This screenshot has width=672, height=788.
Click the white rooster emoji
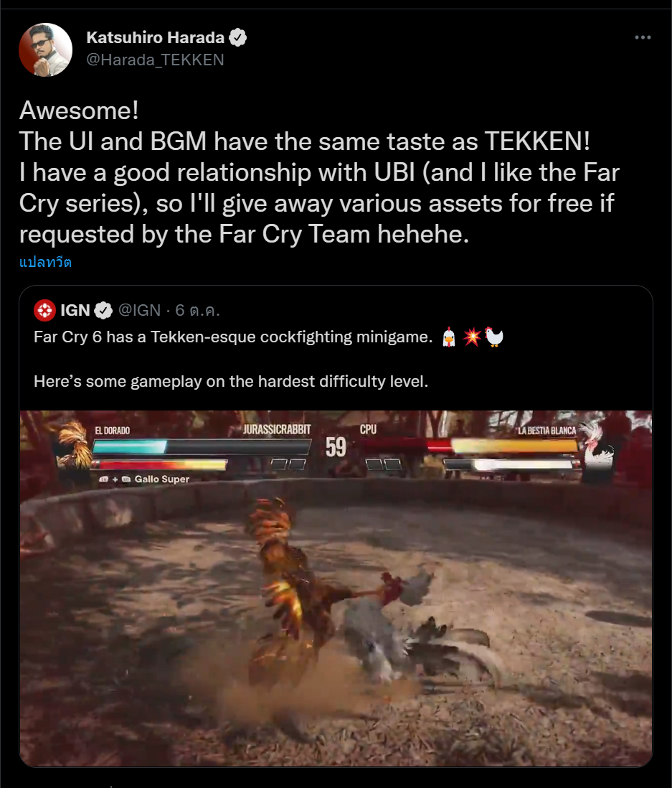tap(493, 337)
